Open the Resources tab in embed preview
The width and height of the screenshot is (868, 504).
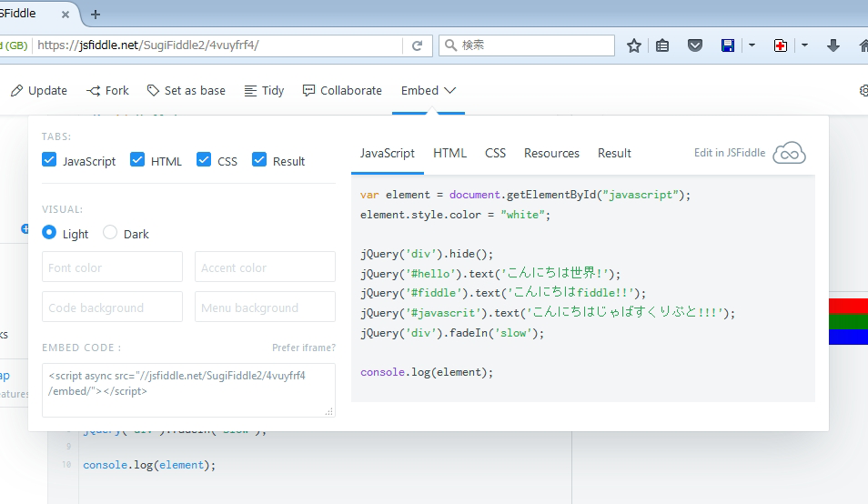tap(551, 153)
